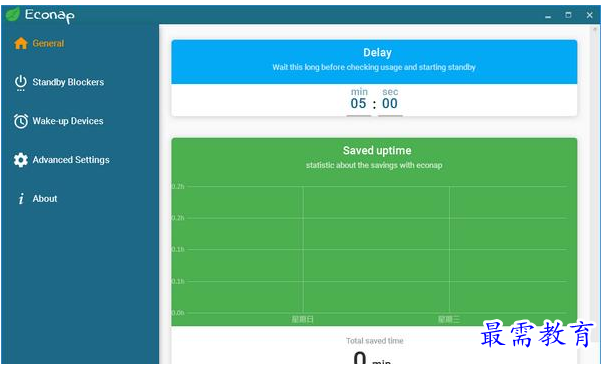Click 'statistic about the savings with econap' subtitle
This screenshot has height=366, width=602.
(374, 165)
